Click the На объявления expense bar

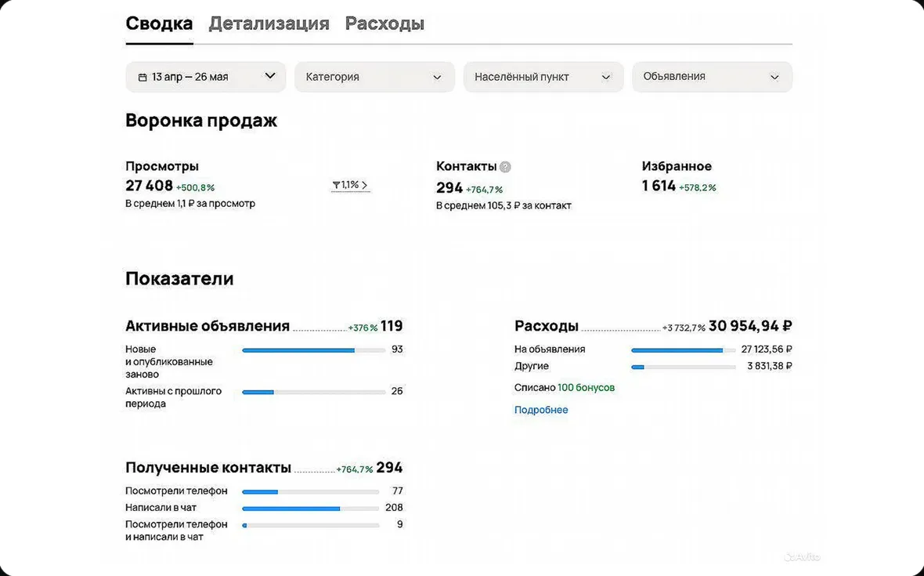[x=683, y=350]
